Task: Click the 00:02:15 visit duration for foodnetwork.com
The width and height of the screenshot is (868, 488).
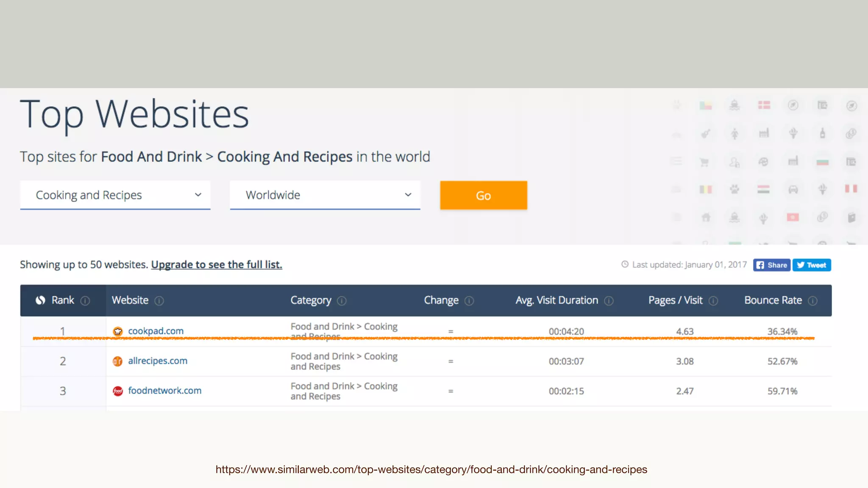Action: [x=566, y=391]
